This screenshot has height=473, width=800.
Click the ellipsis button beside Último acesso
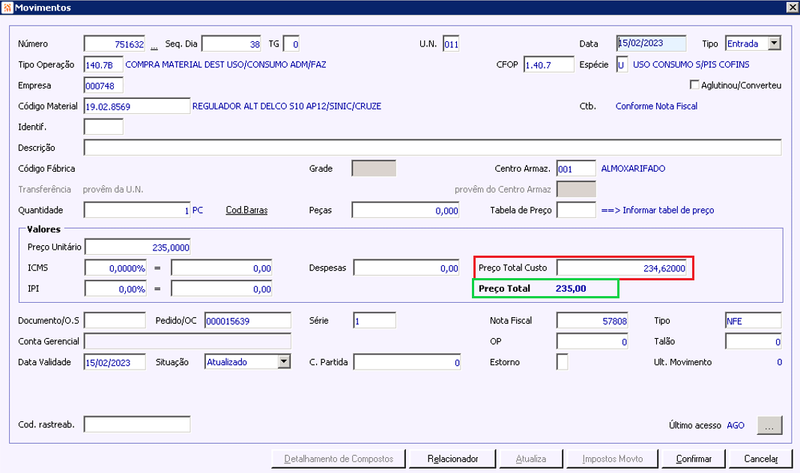pos(769,426)
